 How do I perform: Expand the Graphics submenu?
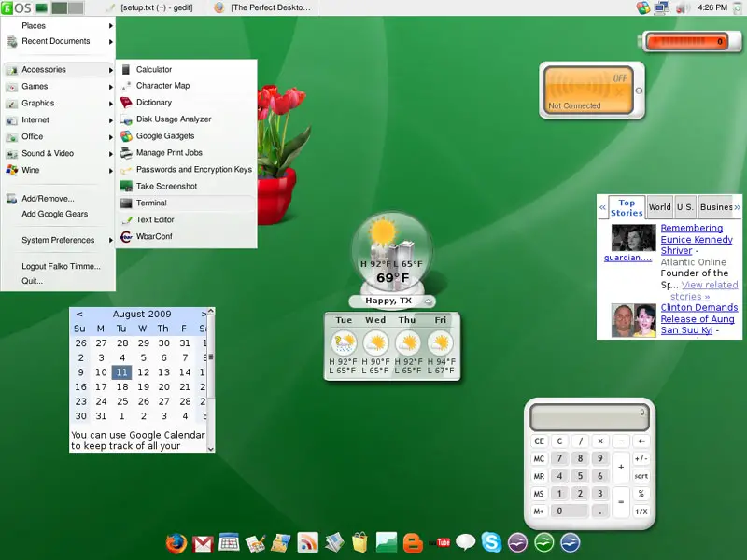pos(59,103)
